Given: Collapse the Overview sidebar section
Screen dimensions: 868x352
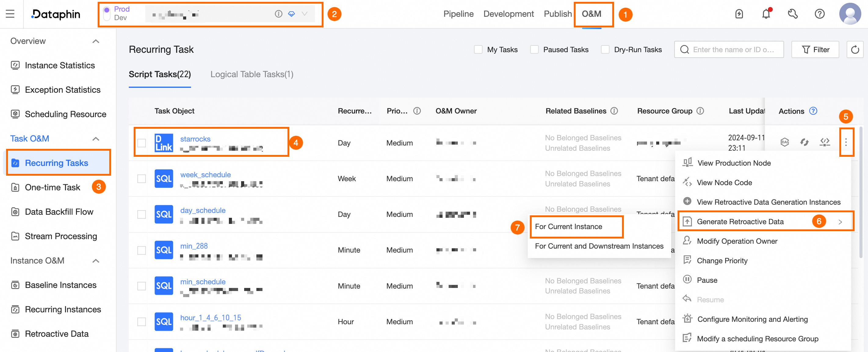Looking at the screenshot, I should pyautogui.click(x=96, y=41).
